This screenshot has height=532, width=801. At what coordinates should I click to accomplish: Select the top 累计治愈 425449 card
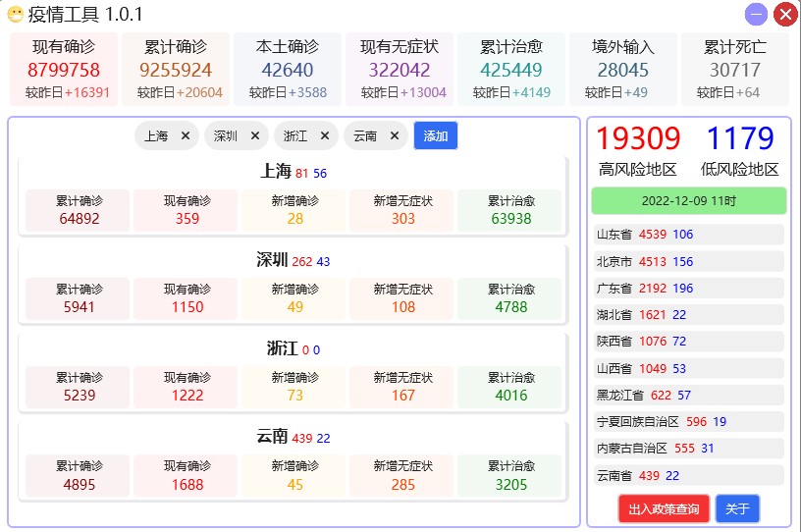(511, 70)
